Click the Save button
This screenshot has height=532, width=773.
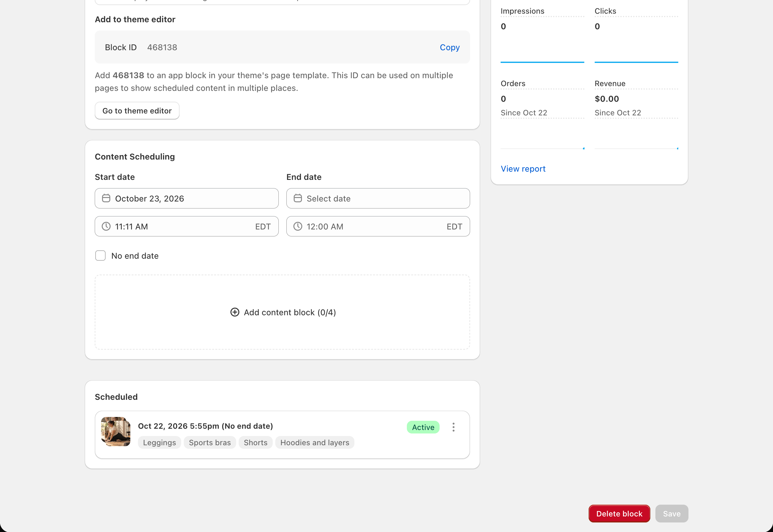[672, 514]
